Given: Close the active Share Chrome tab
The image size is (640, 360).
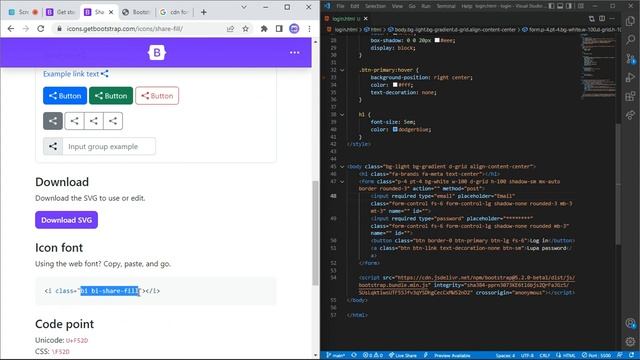Looking at the screenshot, I should 111,12.
